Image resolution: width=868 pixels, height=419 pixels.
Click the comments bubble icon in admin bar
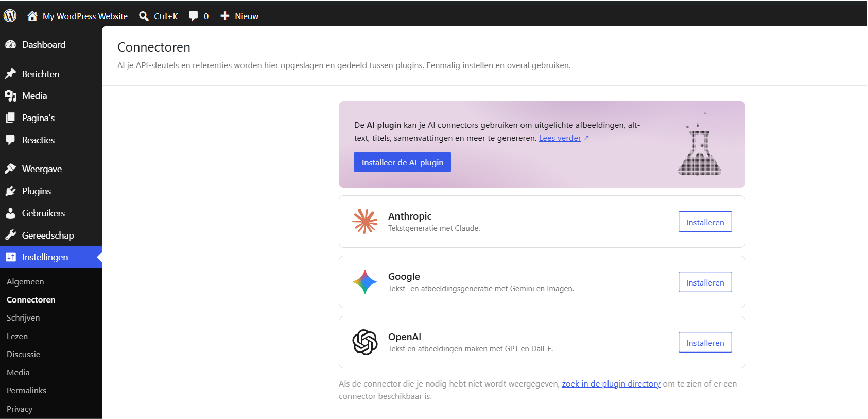[194, 16]
